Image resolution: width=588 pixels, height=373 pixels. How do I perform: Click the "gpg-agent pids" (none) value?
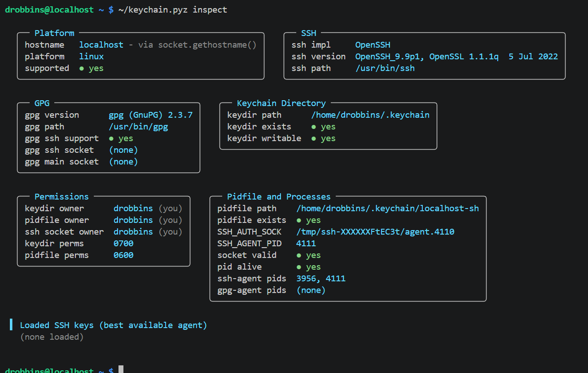pos(311,290)
